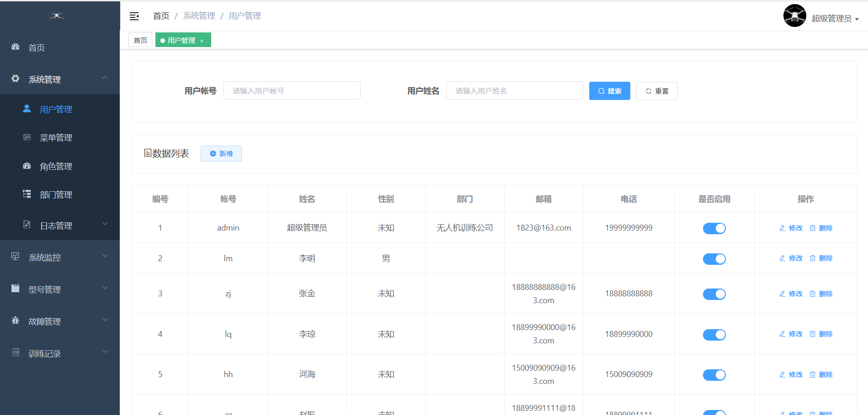
Task: Click the 新增 add user button
Action: 221,154
